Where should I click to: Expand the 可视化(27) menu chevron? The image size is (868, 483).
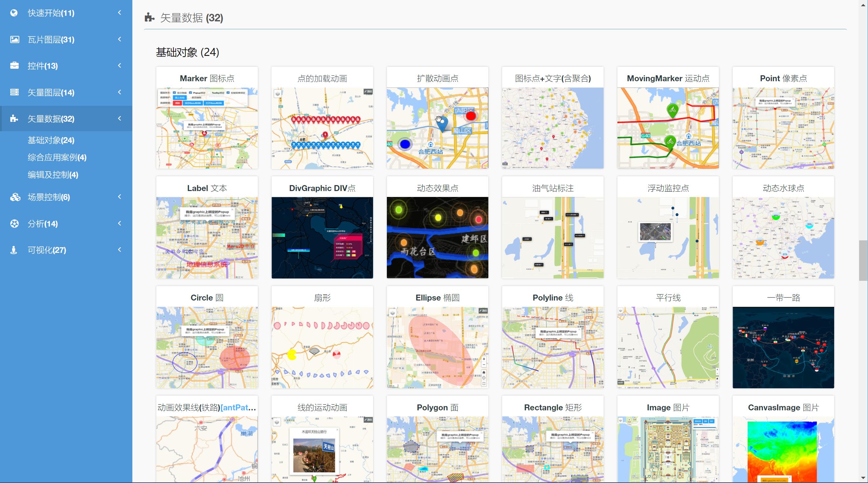pos(120,250)
